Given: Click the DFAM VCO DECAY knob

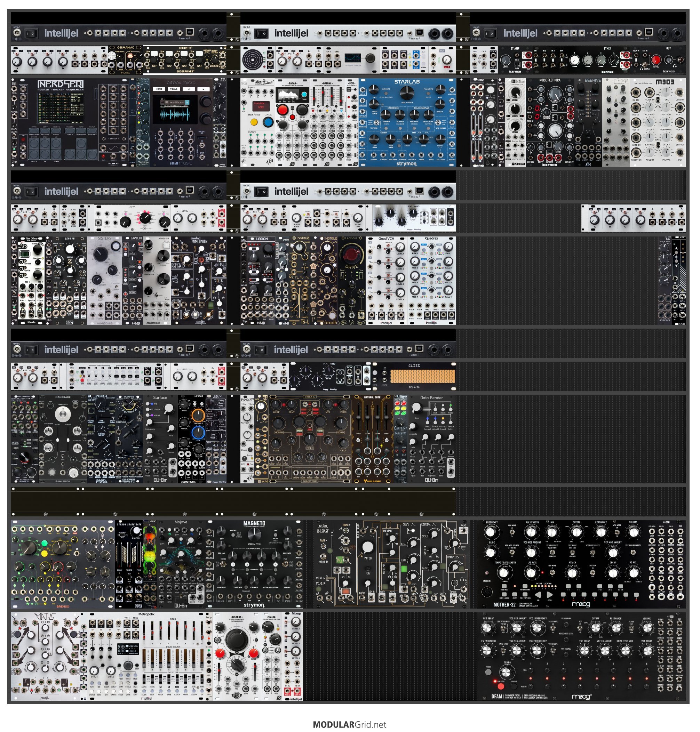Looking at the screenshot, I should coord(487,628).
